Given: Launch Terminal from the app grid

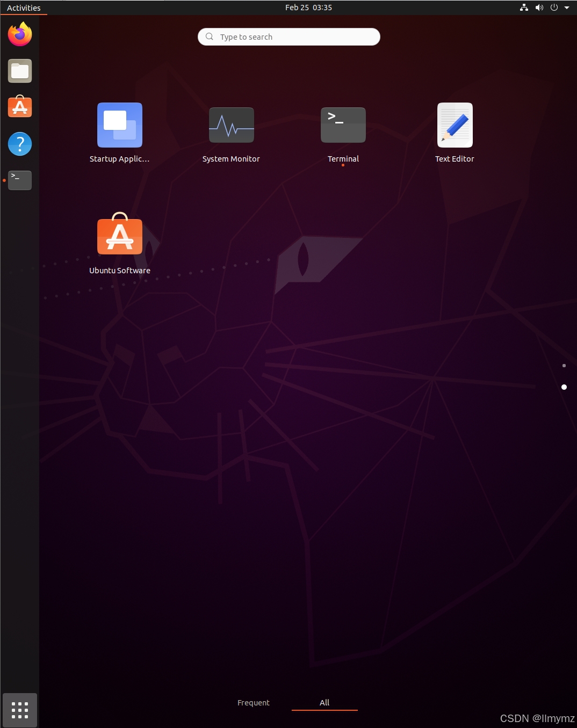Looking at the screenshot, I should click(x=343, y=133).
